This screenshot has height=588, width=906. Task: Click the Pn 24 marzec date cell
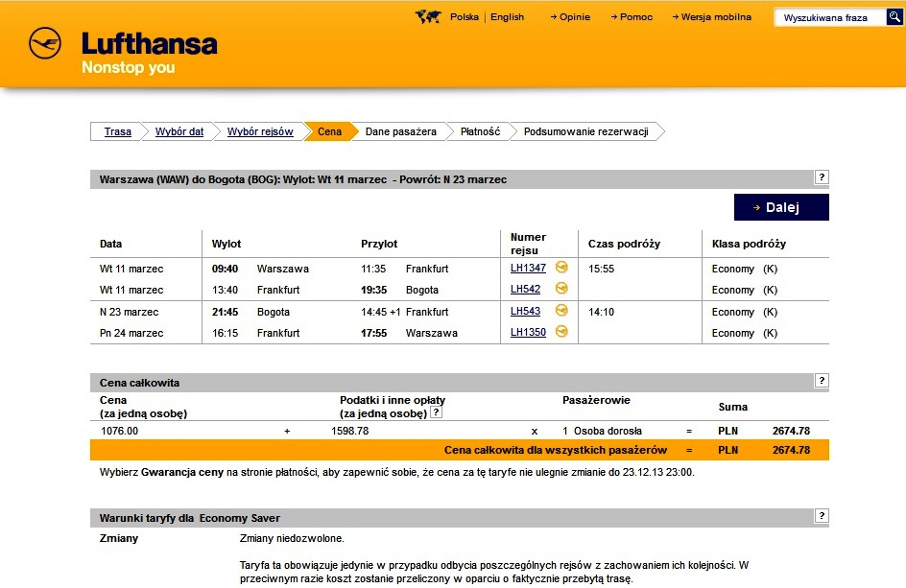(x=131, y=333)
